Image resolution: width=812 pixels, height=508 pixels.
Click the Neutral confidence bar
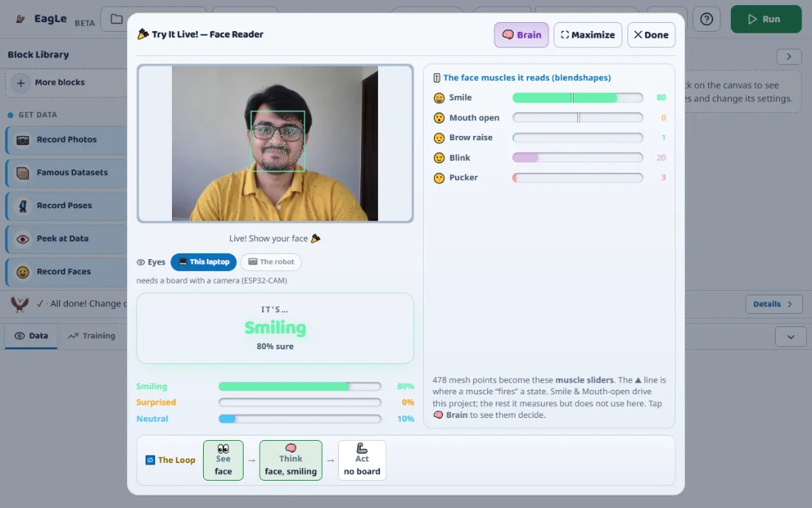300,419
